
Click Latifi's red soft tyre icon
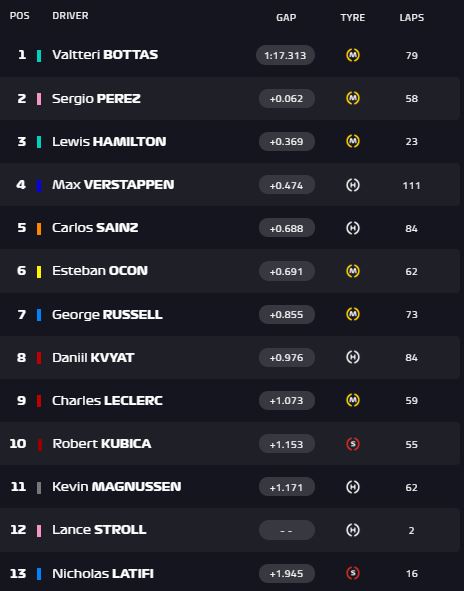tap(353, 573)
